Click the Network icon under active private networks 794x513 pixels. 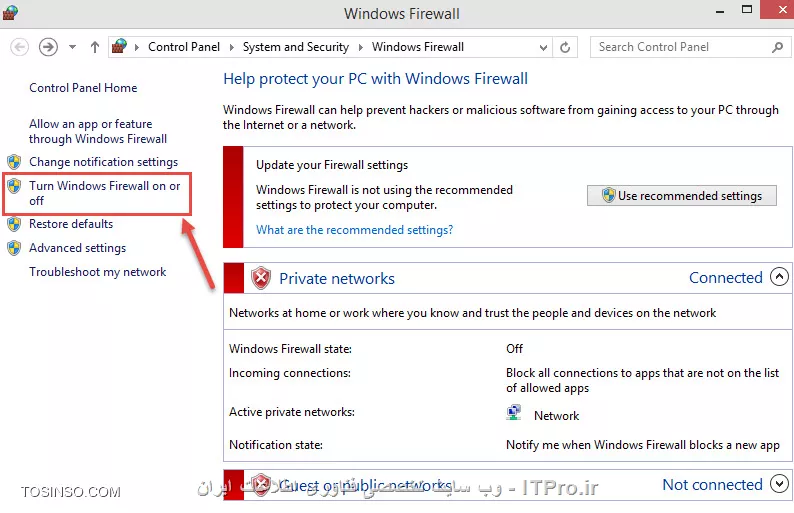pyautogui.click(x=514, y=413)
